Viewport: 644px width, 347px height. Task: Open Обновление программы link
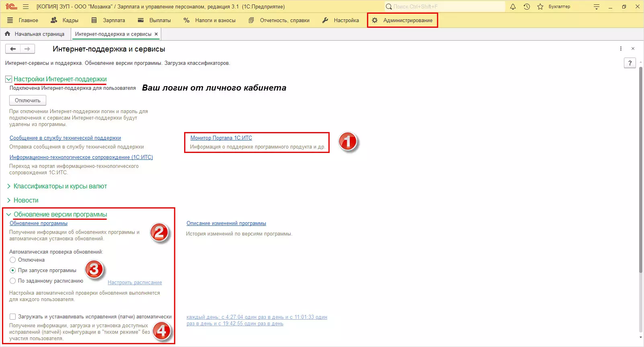coord(39,223)
